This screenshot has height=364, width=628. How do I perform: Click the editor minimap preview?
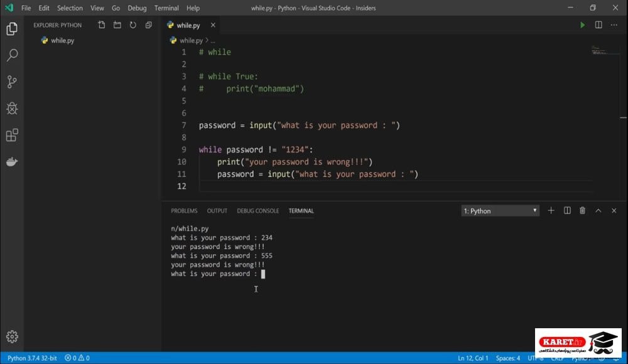(604, 50)
